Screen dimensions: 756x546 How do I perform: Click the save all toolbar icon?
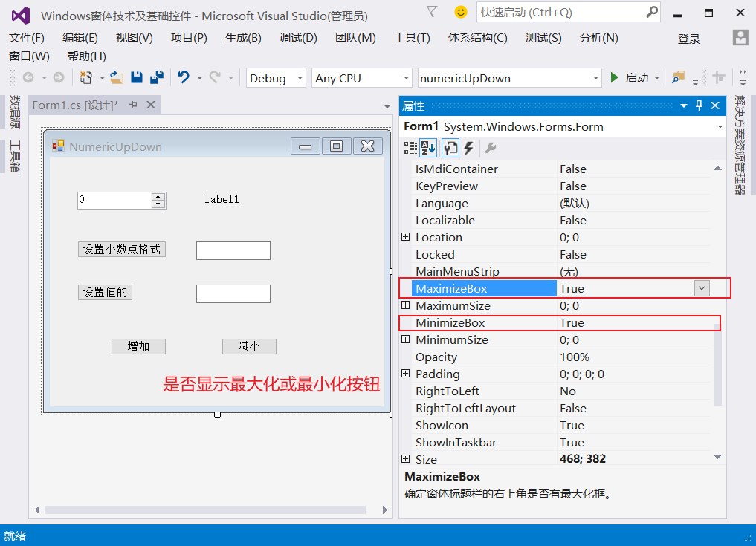[x=157, y=77]
